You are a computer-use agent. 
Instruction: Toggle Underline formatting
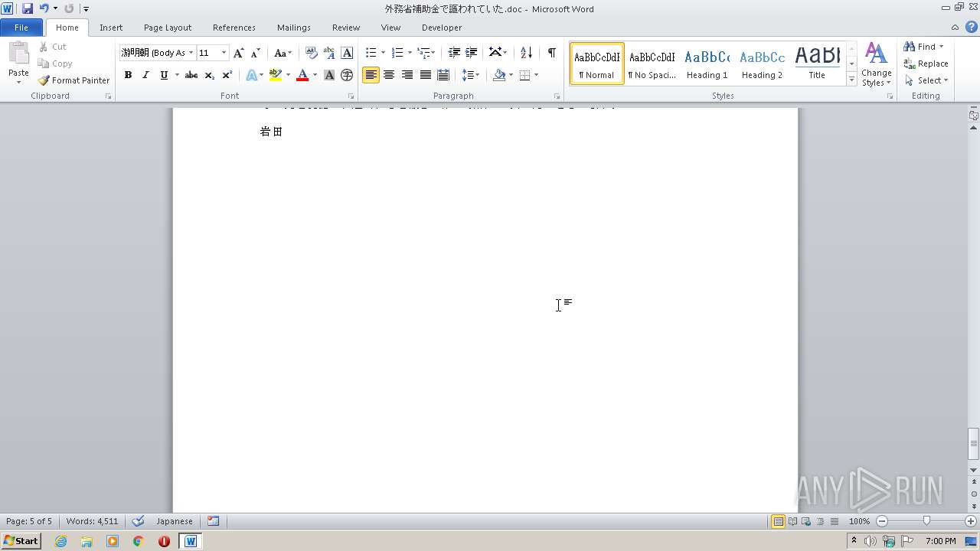pos(163,75)
